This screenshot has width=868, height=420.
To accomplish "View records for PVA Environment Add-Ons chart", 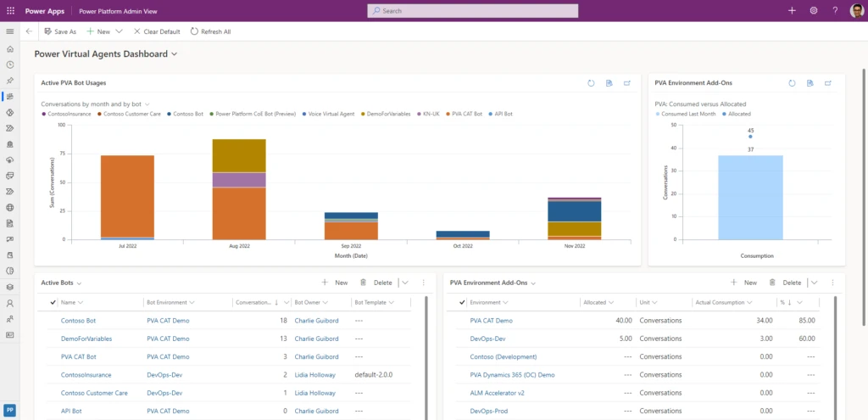I will [x=810, y=83].
